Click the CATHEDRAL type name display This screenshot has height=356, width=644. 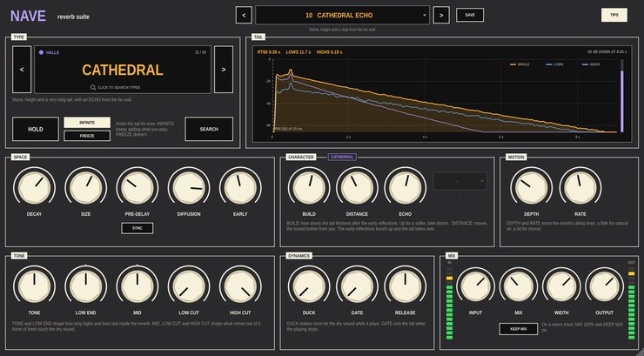123,70
